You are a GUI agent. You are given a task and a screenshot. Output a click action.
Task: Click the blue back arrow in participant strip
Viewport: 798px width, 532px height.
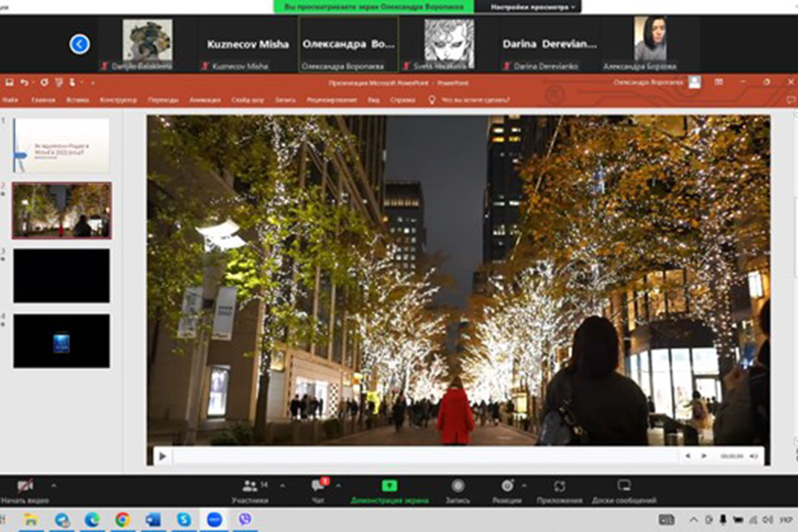(x=80, y=44)
